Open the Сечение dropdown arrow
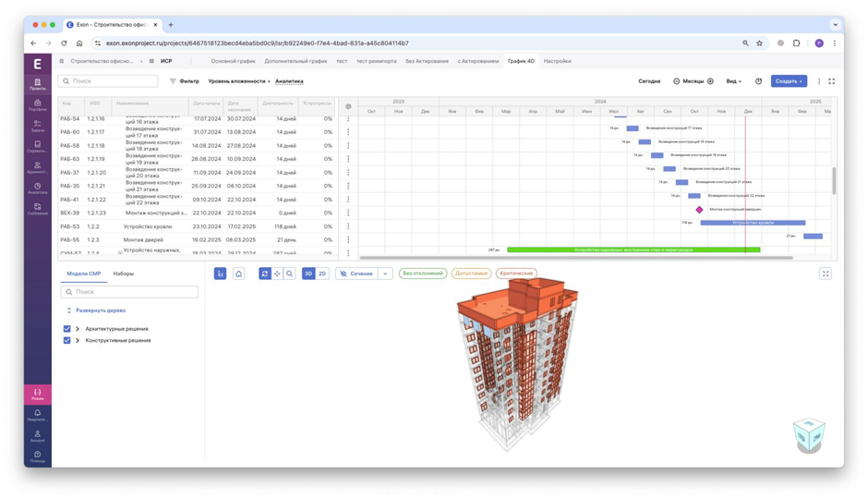Screen dimensions: 868x499 (x=385, y=274)
